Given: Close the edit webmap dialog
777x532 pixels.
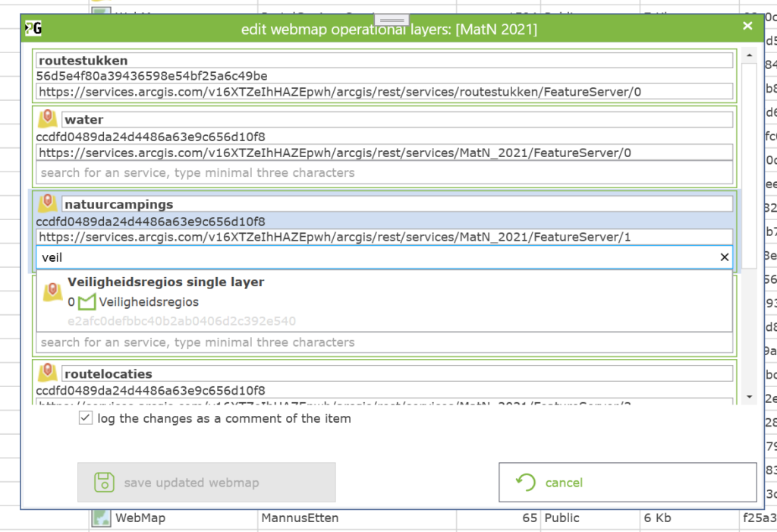Looking at the screenshot, I should pos(747,26).
